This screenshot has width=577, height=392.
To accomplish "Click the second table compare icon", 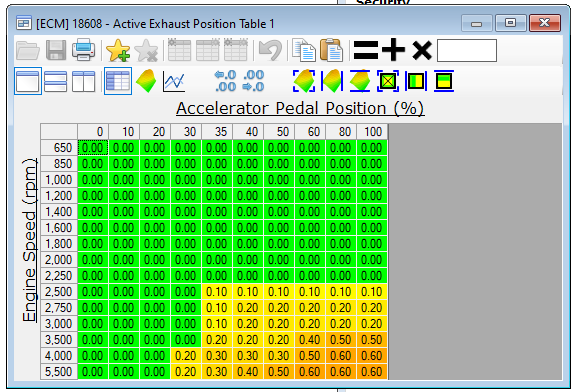I will click(x=208, y=50).
